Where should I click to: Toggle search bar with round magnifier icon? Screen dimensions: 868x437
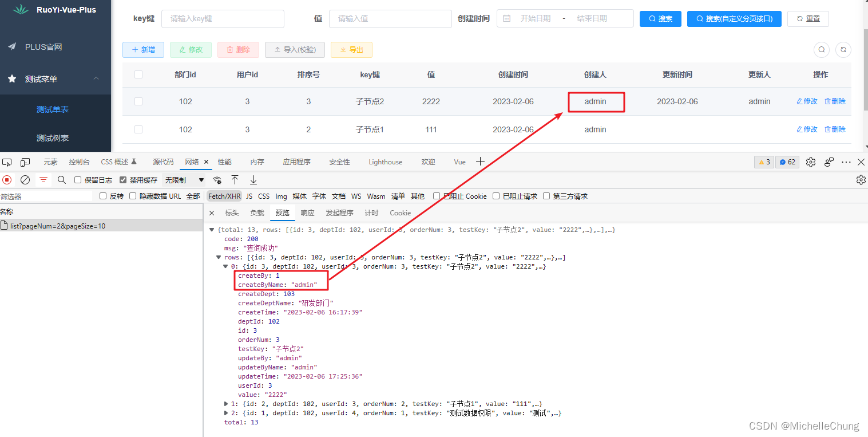pyautogui.click(x=822, y=50)
